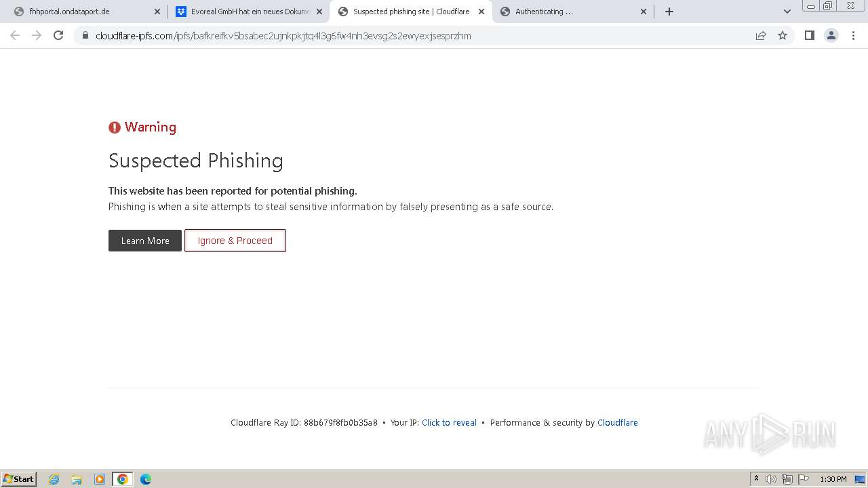Show hidden system tray icons
Screen dimensions: 868x488
pos(756,479)
